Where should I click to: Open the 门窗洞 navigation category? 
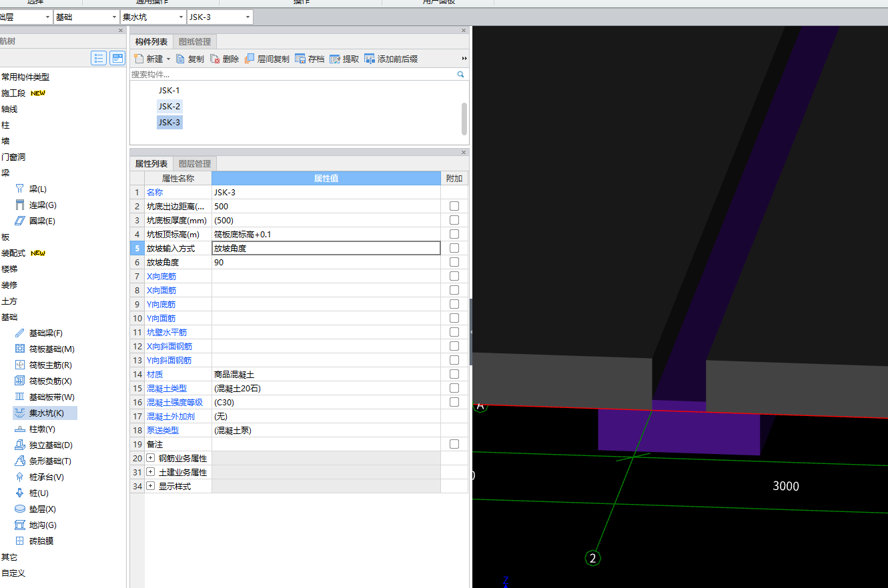13,157
